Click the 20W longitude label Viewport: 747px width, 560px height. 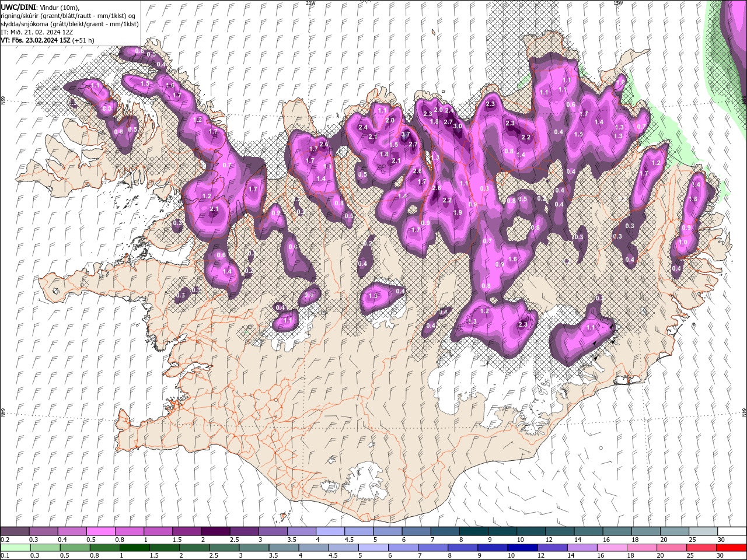click(x=310, y=3)
